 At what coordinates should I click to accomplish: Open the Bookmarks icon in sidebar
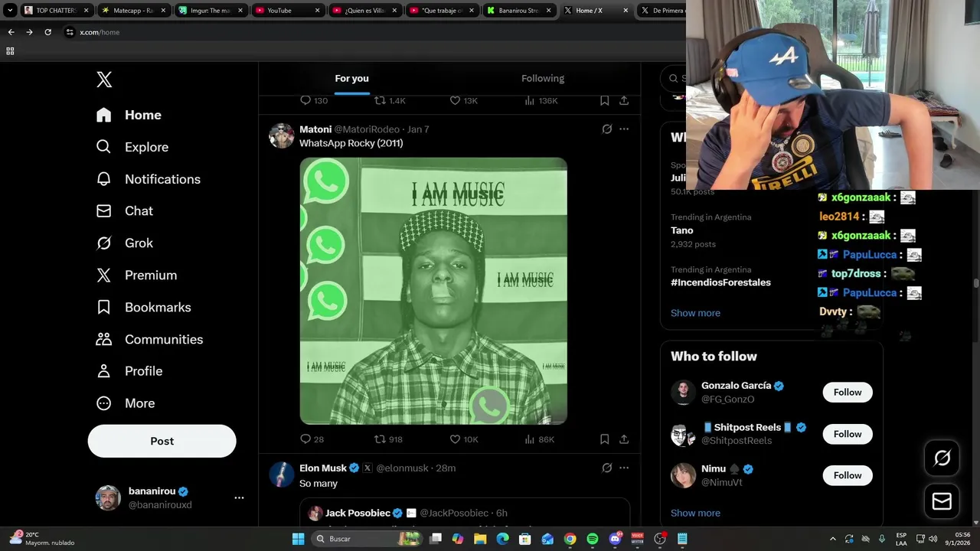click(x=103, y=307)
